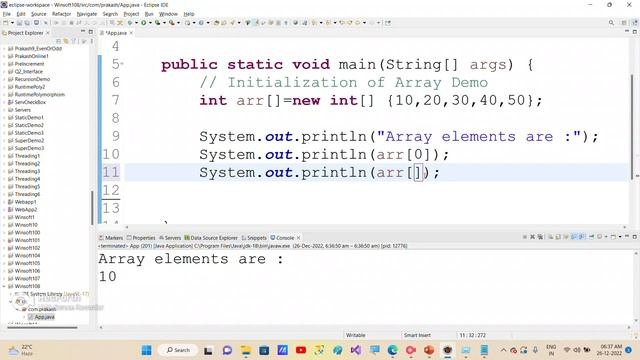Toggle Link with Editor in Project Explorer
This screenshot has width=640, height=360.
(x=66, y=41)
